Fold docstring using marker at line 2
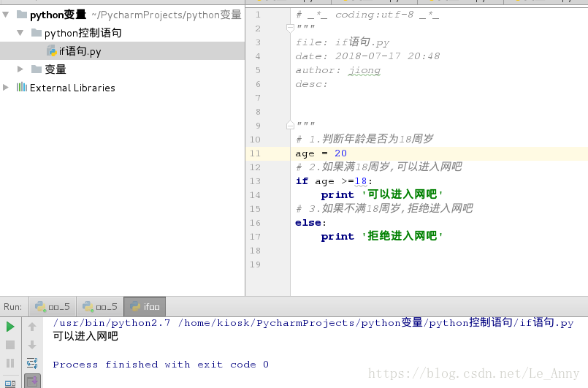588x388 pixels. tap(290, 28)
